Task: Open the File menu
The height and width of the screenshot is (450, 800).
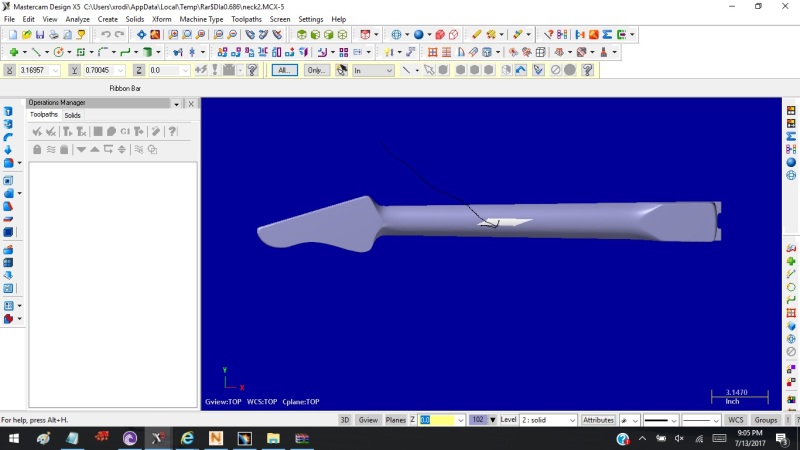Action: 9,19
